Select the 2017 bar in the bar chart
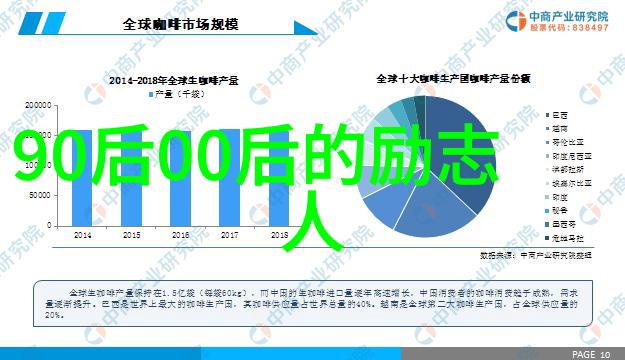This screenshot has height=360, width=625. (x=230, y=177)
